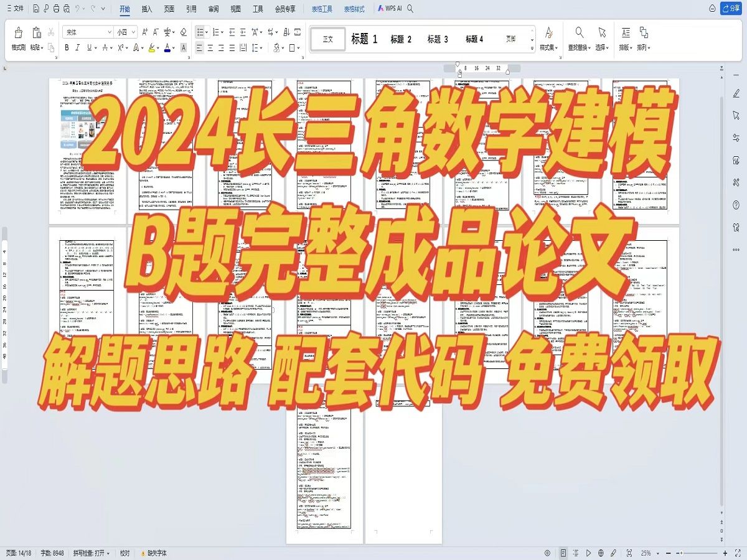Select the Format Painter (格式刷) tool
Screen dimensions: 747x560
tap(19, 37)
